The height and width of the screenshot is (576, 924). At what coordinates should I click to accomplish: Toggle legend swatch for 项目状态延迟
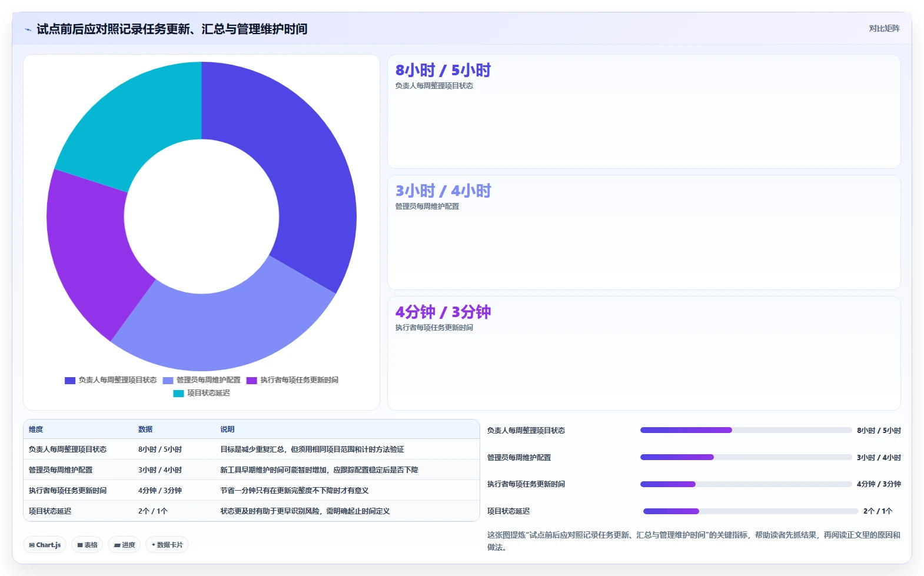point(178,394)
